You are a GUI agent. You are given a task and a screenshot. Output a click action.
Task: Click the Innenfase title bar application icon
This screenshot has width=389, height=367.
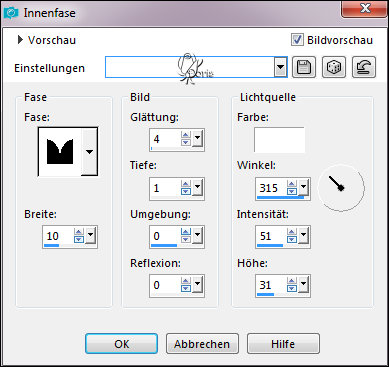11,13
